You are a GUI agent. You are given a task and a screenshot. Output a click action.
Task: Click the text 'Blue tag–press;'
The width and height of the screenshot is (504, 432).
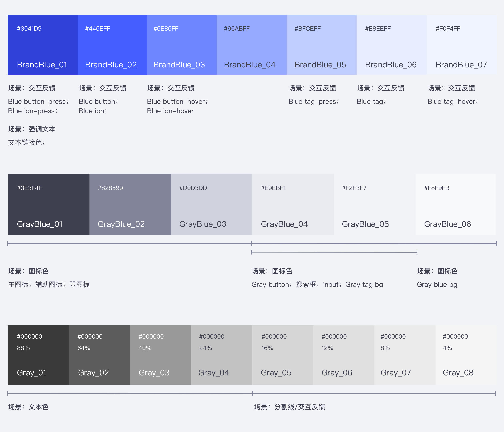coord(314,102)
